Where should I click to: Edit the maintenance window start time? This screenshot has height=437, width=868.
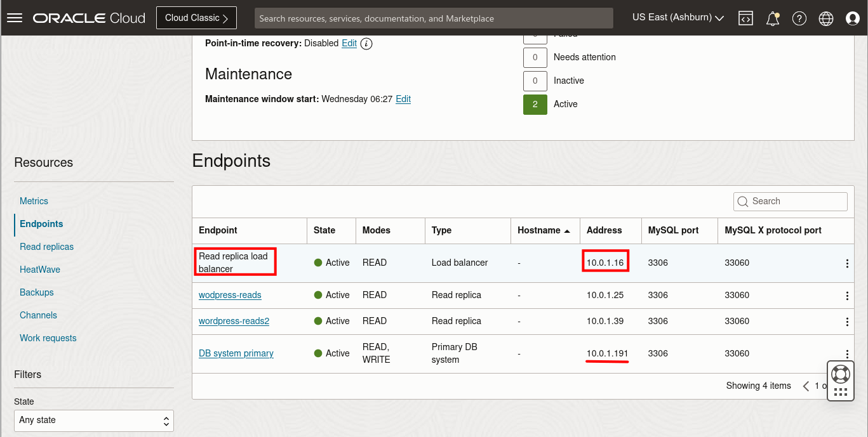(403, 99)
